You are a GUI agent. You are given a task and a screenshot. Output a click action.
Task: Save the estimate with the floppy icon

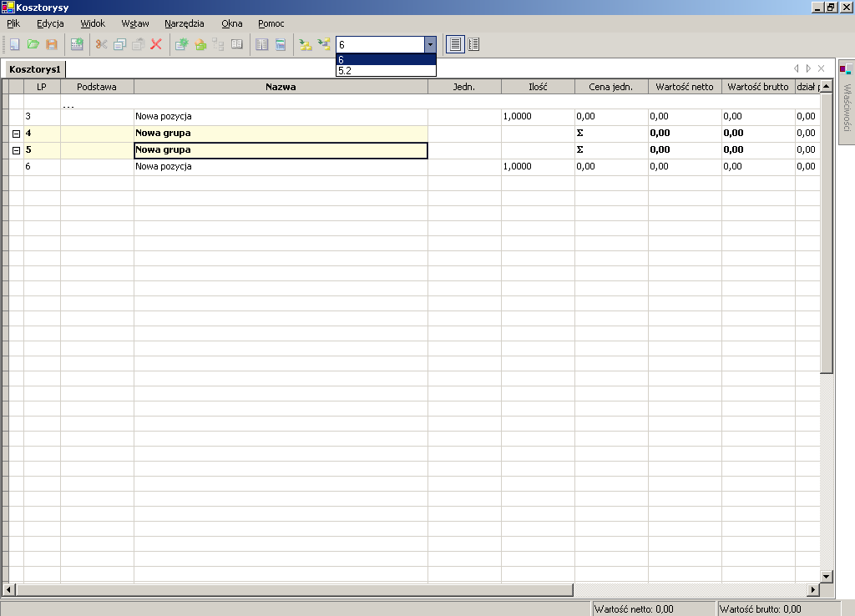point(52,45)
